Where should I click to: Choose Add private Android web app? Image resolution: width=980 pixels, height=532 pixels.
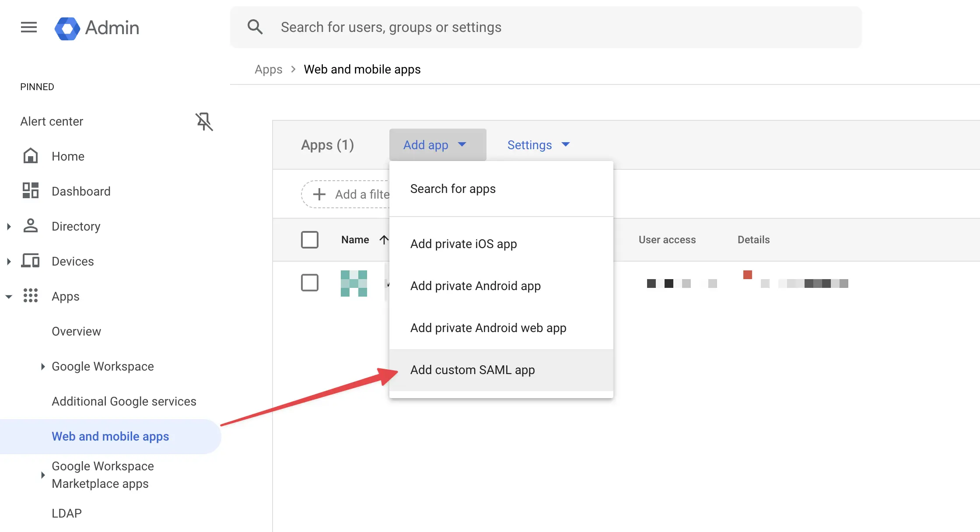click(x=488, y=328)
